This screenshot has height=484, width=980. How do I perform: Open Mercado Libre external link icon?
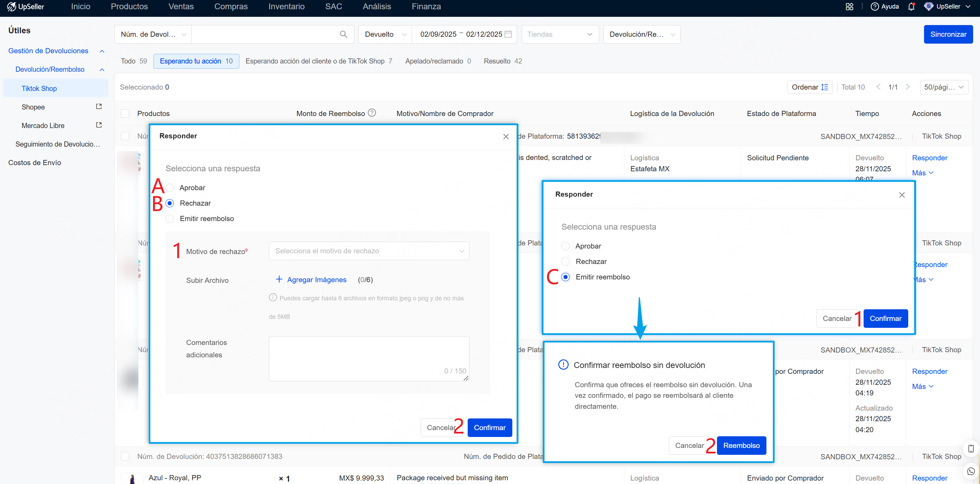pyautogui.click(x=99, y=125)
